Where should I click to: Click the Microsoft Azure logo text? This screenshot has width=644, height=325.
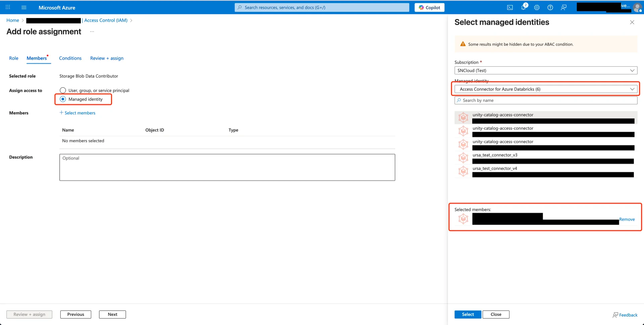coord(57,7)
